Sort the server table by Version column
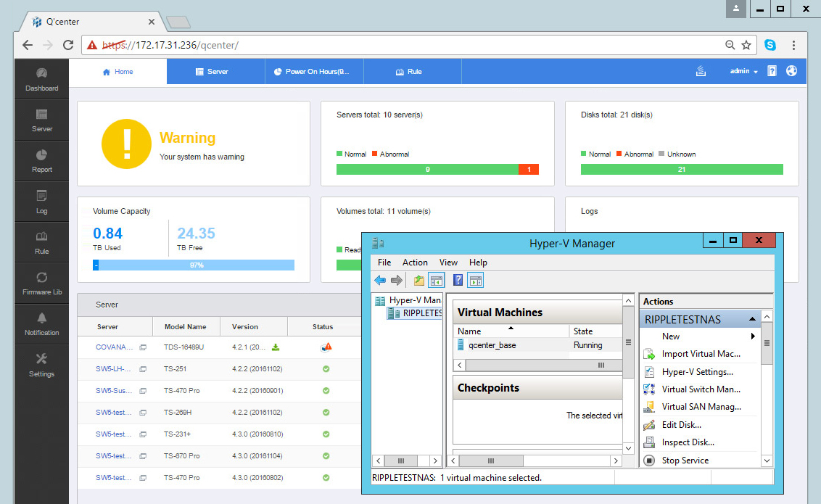This screenshot has width=821, height=504. (x=253, y=326)
